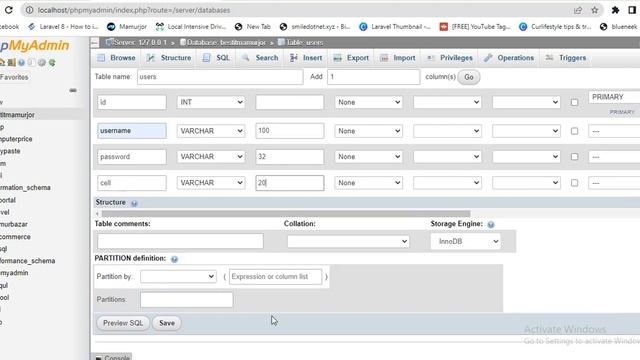This screenshot has height=360, width=640.
Task: Open browser extensions puzzle icon
Action: (615, 10)
